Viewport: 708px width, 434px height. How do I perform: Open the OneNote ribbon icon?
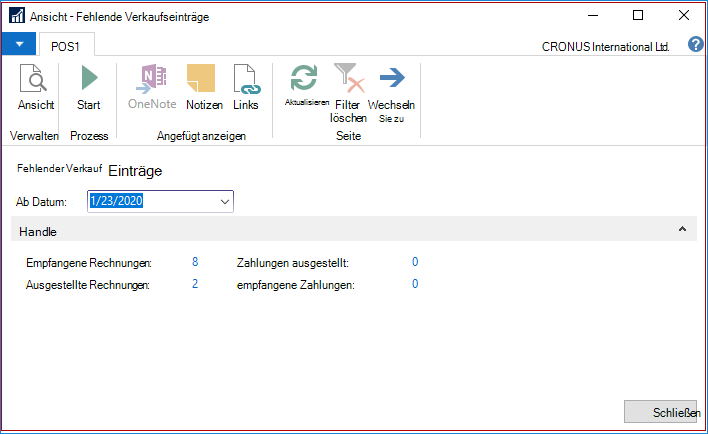tap(152, 79)
